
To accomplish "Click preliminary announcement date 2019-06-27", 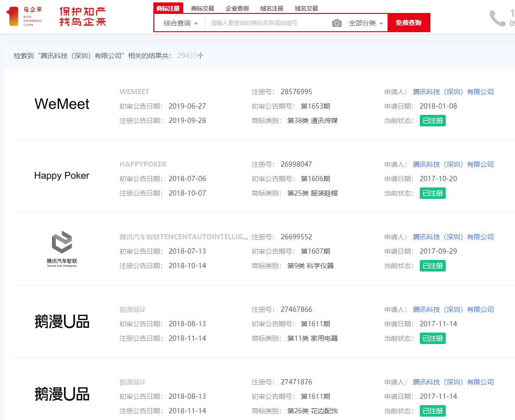I will click(x=187, y=106).
